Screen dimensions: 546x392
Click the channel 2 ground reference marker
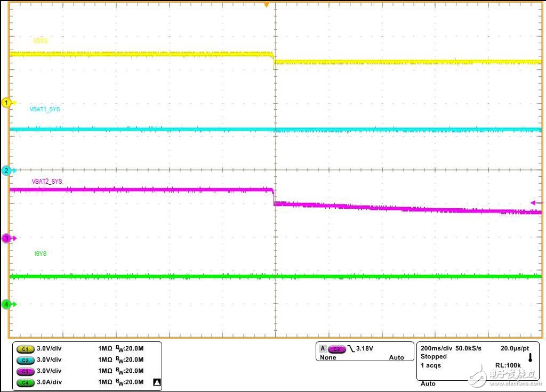(7, 170)
